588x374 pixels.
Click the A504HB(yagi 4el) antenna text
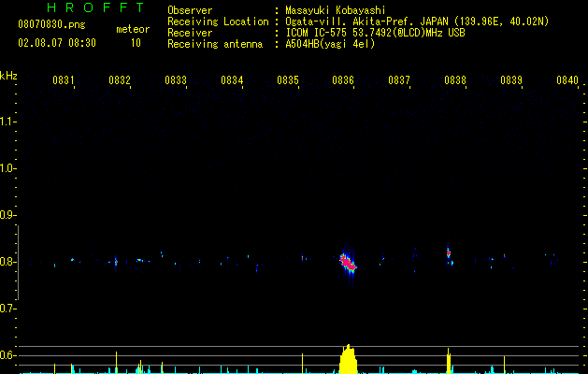pyautogui.click(x=330, y=44)
